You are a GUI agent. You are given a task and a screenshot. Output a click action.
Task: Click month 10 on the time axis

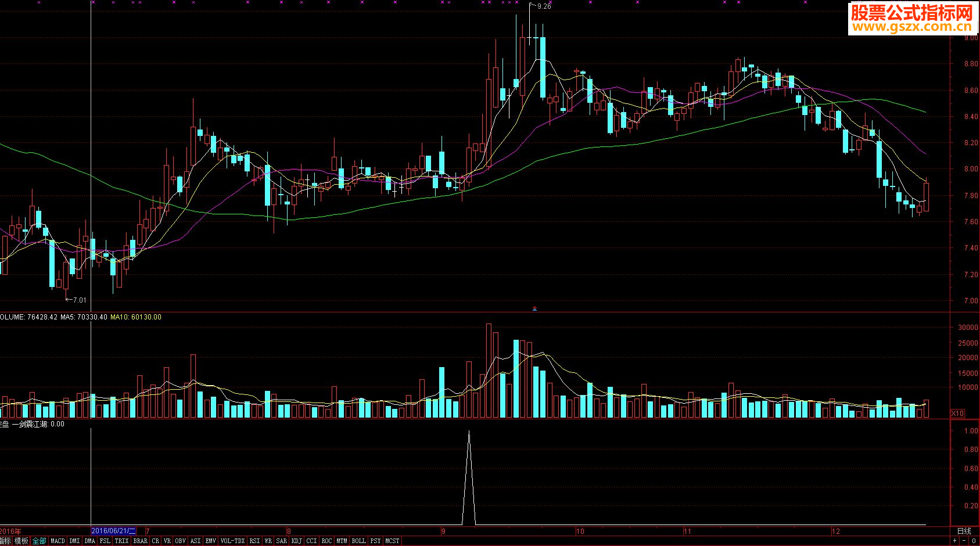[x=580, y=531]
